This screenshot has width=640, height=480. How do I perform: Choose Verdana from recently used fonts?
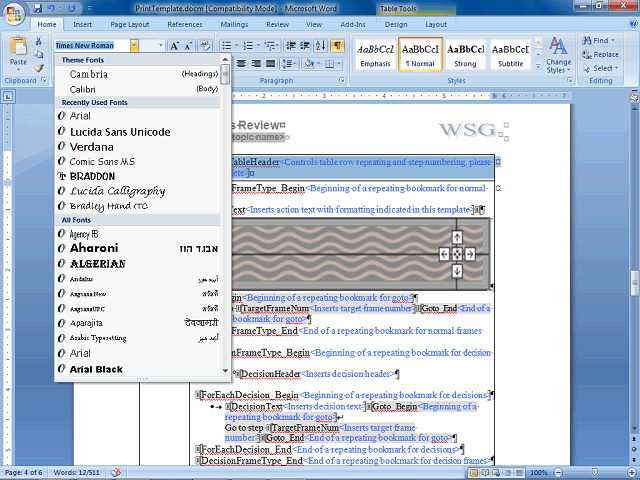pyautogui.click(x=139, y=147)
